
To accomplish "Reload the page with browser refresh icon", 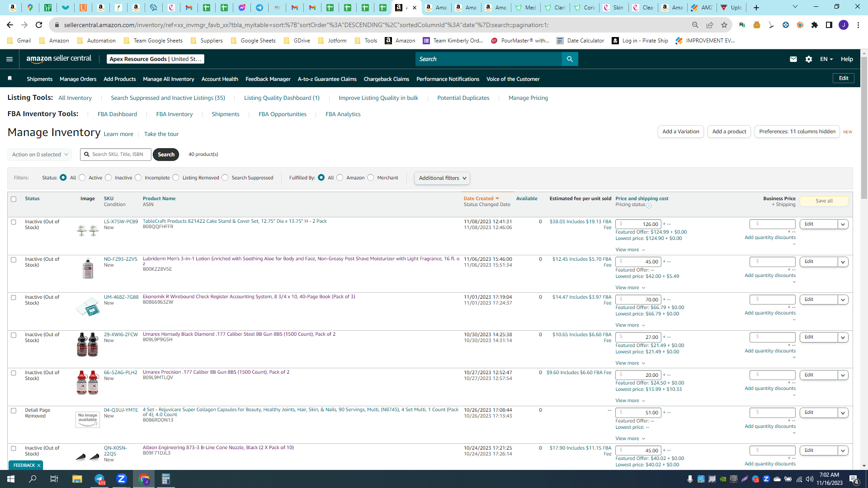I will [x=39, y=25].
